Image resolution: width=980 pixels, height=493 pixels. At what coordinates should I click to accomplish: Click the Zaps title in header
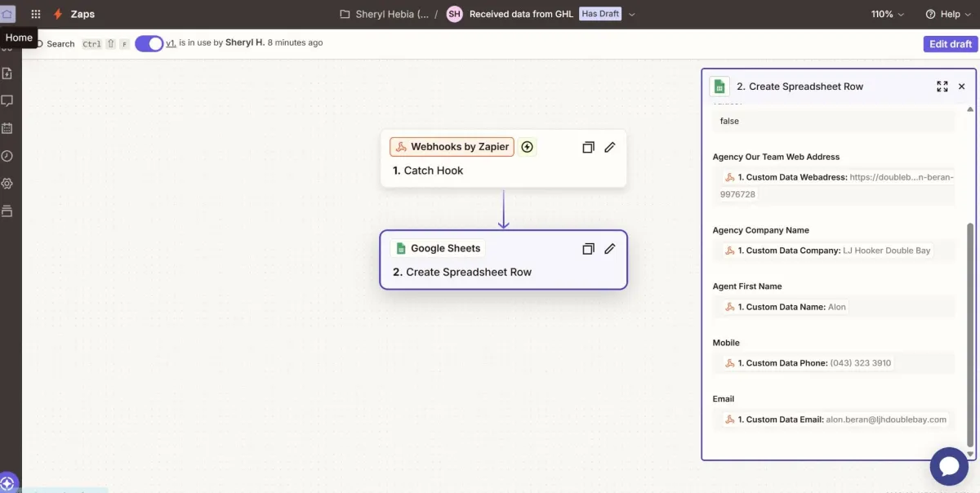(83, 14)
